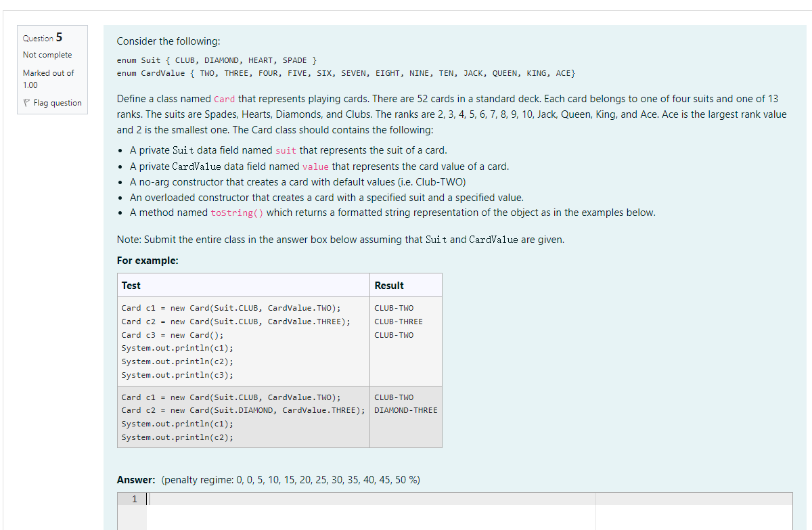Click the Not complete status text

(x=48, y=55)
